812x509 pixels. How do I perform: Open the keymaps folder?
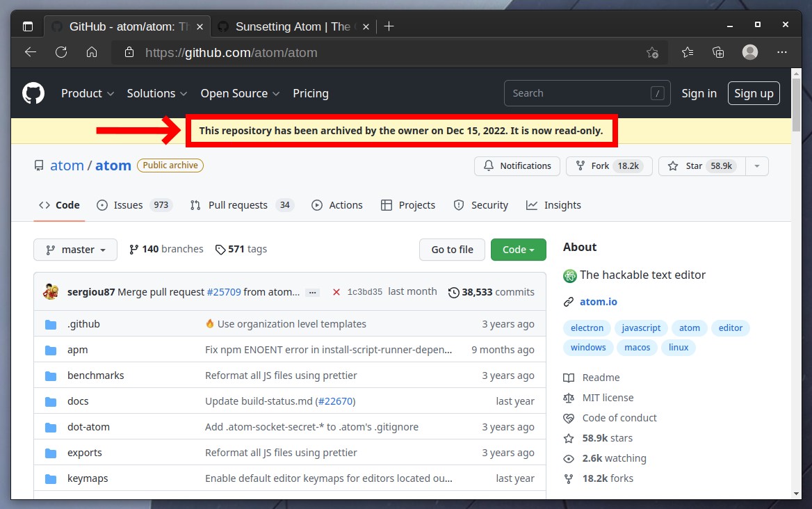[88, 478]
